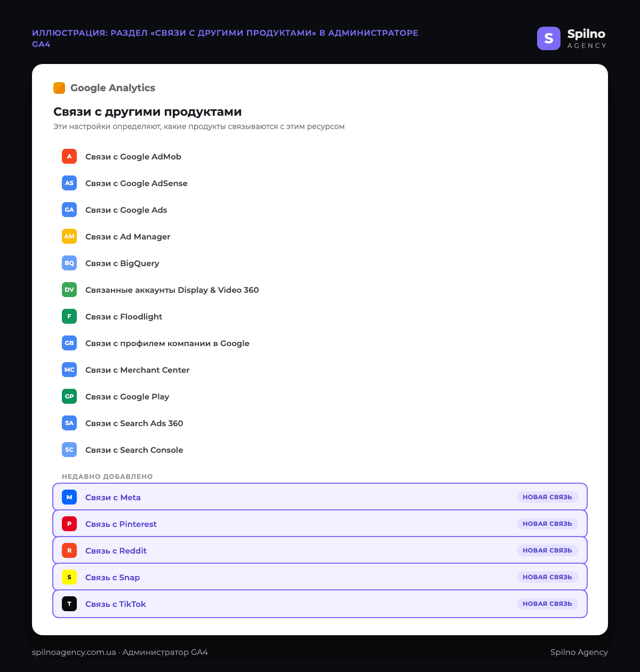Click the Связь с Pinterest link
The width and height of the screenshot is (640, 672).
[x=121, y=524]
